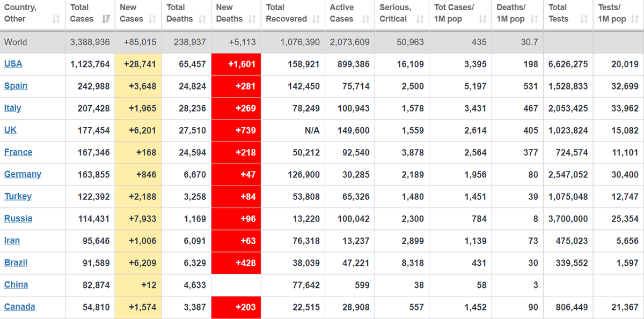Click the Active Cases header text

point(342,13)
